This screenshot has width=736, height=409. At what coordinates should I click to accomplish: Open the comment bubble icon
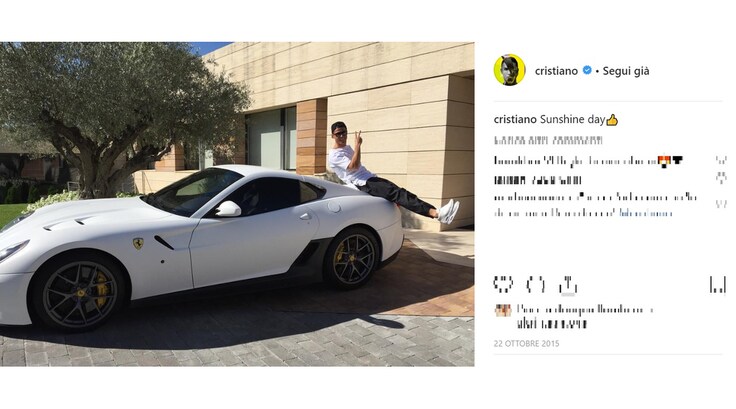click(x=535, y=285)
